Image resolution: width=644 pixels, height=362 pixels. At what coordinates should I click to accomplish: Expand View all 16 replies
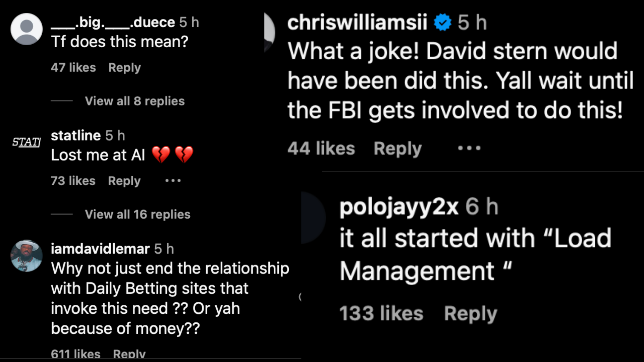pyautogui.click(x=138, y=214)
